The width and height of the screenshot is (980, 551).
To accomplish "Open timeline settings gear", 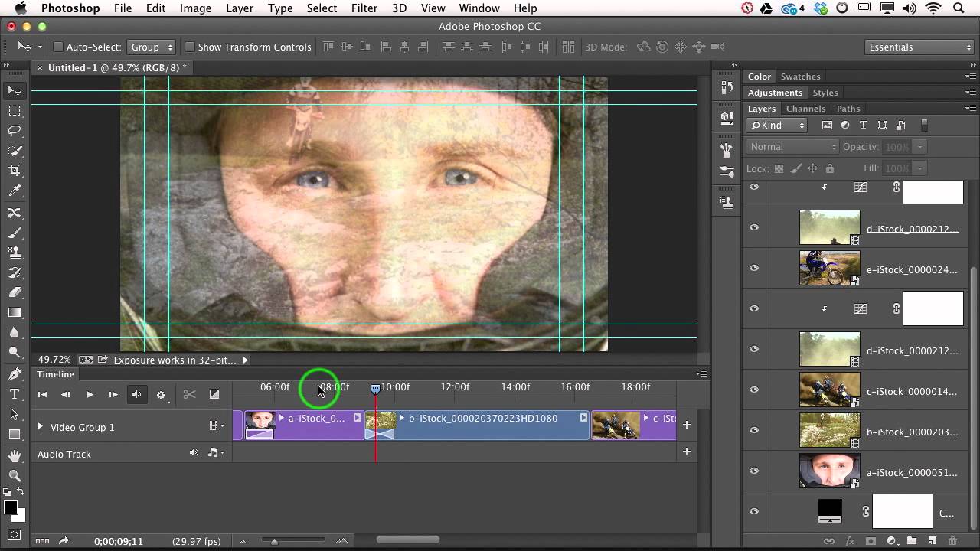I will point(161,395).
